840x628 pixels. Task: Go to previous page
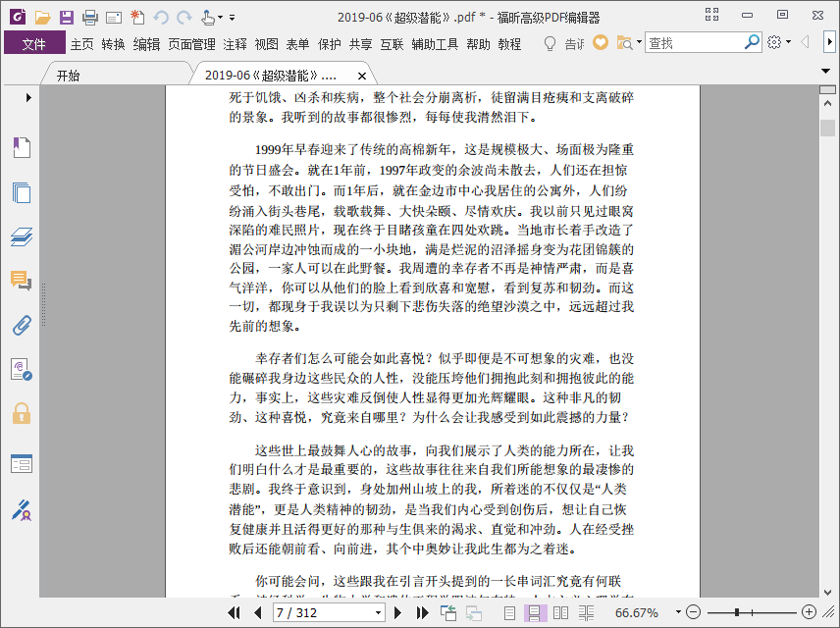(x=258, y=612)
